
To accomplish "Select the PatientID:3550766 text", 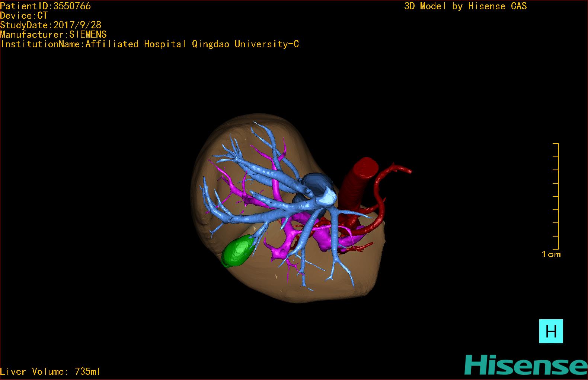I will click(x=45, y=6).
